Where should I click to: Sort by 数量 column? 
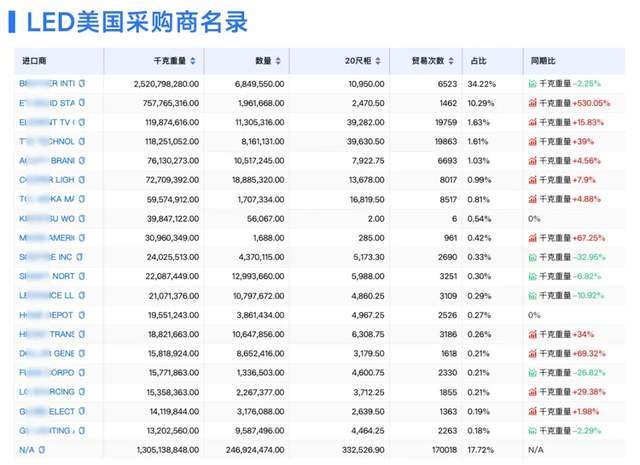[278, 61]
